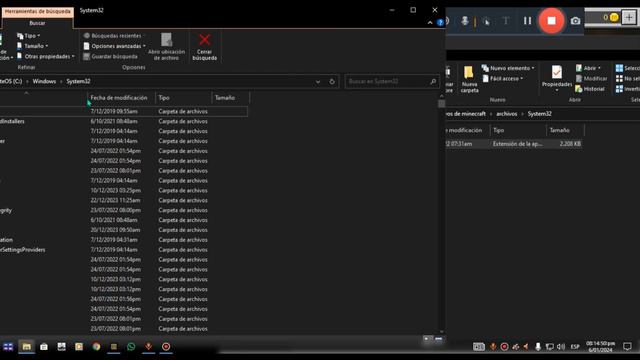Open the notification center icon

coord(627,347)
